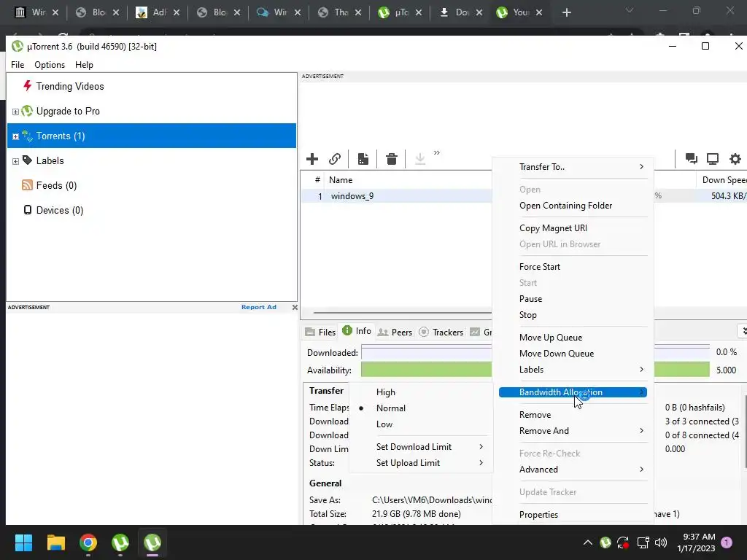747x560 pixels.
Task: Switch to the Files tab
Action: pos(320,332)
